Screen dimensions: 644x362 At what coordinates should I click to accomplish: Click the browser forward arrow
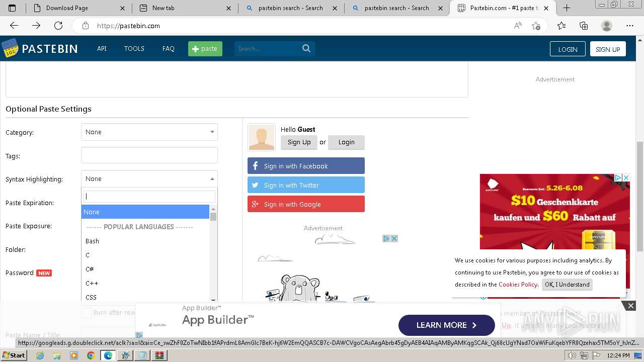point(36,26)
